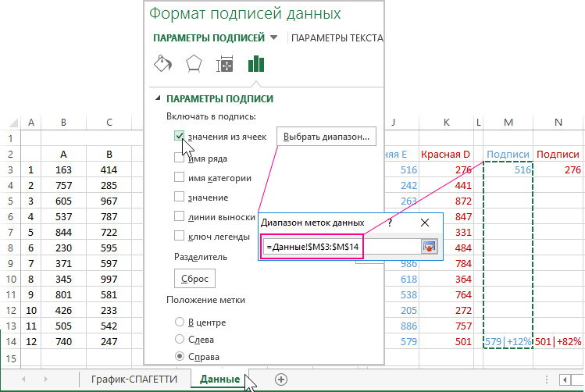Screen dimensions: 585x392
Task: Enable ключ легенды checkbox
Action: click(x=179, y=235)
